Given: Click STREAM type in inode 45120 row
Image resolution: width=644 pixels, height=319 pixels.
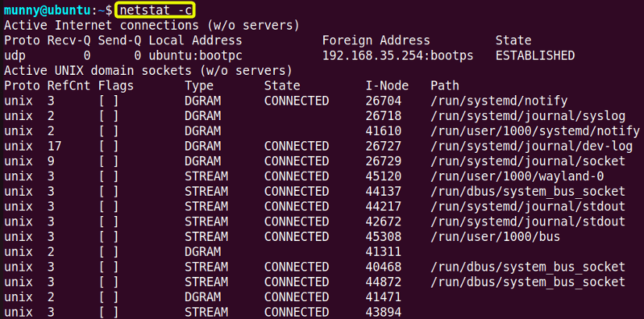Looking at the screenshot, I should (x=206, y=176).
